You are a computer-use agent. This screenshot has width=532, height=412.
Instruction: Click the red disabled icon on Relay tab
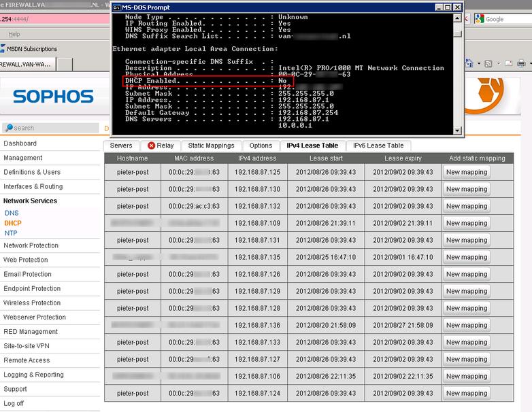pos(151,145)
